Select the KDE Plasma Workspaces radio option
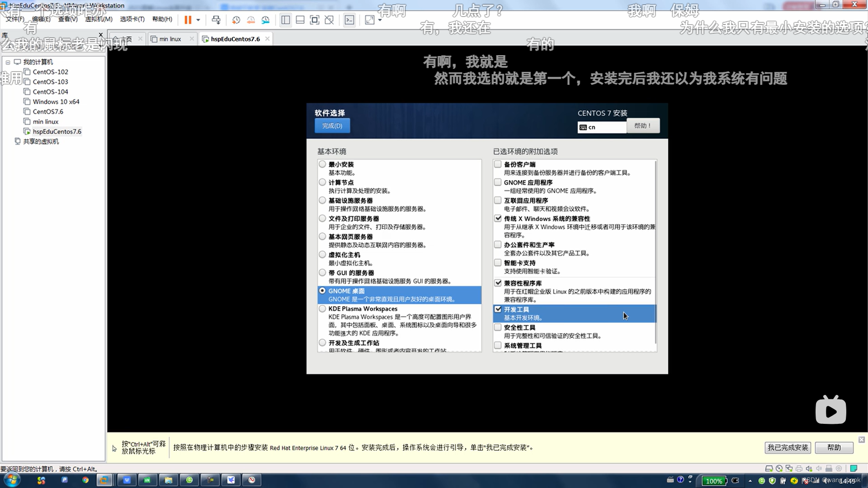 tap(322, 309)
